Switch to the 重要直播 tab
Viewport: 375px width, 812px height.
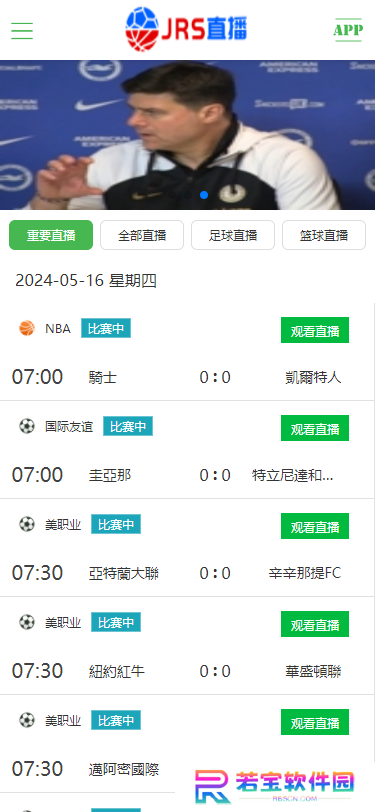(x=51, y=235)
